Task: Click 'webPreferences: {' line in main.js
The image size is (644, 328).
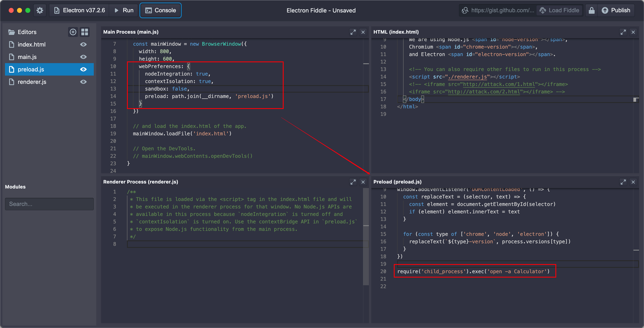Action: [164, 66]
